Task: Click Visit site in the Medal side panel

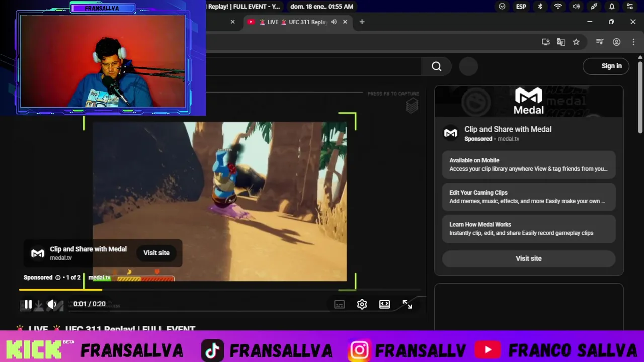Action: point(529,258)
